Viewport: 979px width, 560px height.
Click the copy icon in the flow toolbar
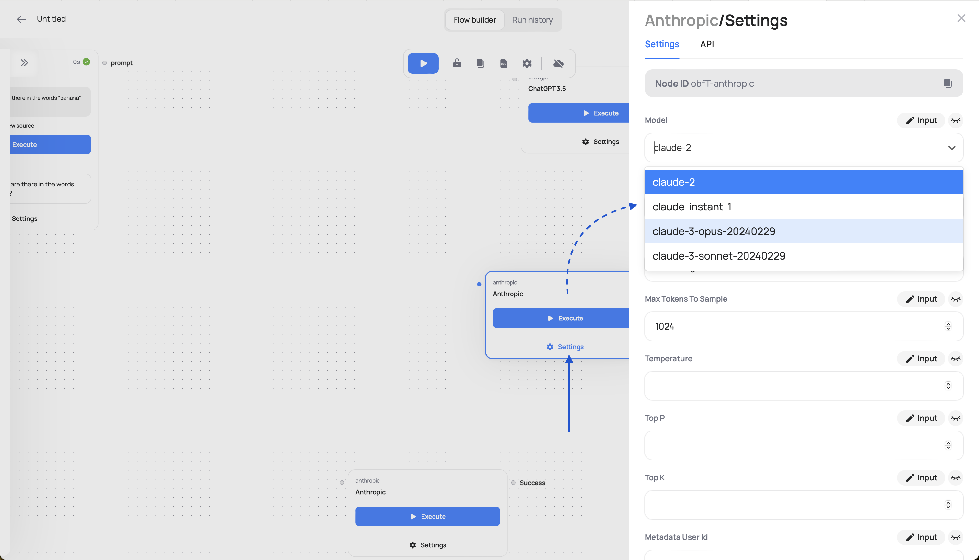[x=480, y=63]
